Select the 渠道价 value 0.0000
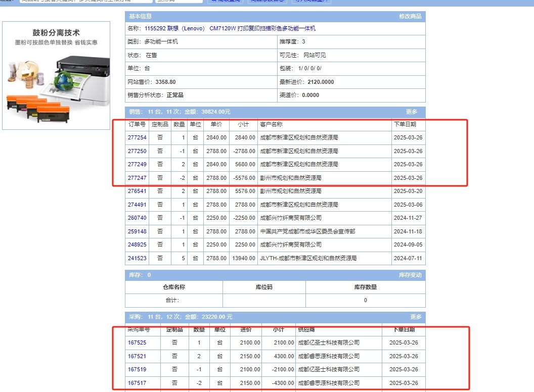Viewport: 534px width, 392px height. click(310, 95)
